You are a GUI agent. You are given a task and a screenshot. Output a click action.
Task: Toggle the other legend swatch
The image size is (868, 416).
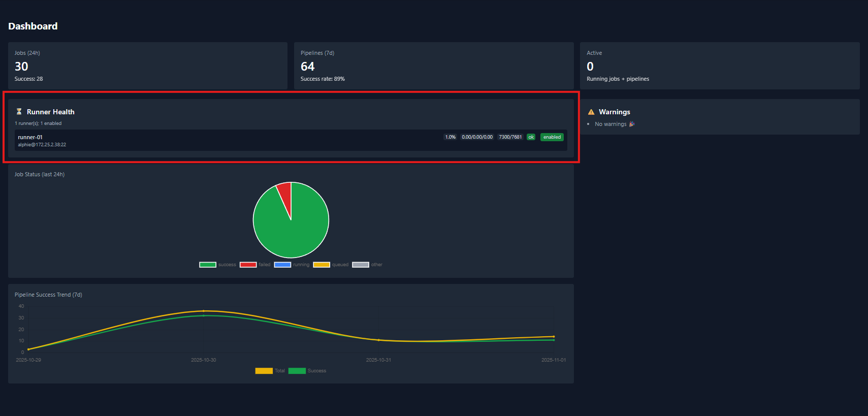click(361, 265)
